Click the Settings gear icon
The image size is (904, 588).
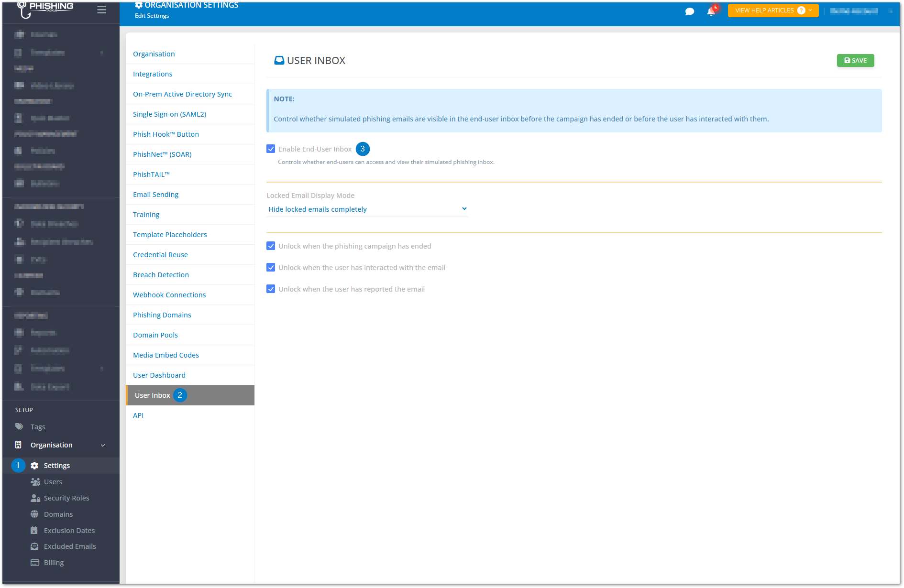pyautogui.click(x=34, y=465)
